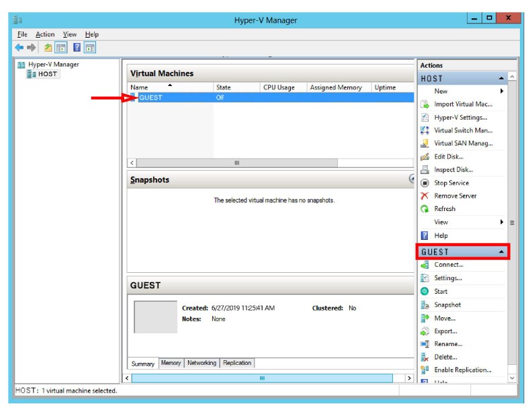The width and height of the screenshot is (532, 418).
Task: Click the Hyper-V Settings icon
Action: [425, 118]
